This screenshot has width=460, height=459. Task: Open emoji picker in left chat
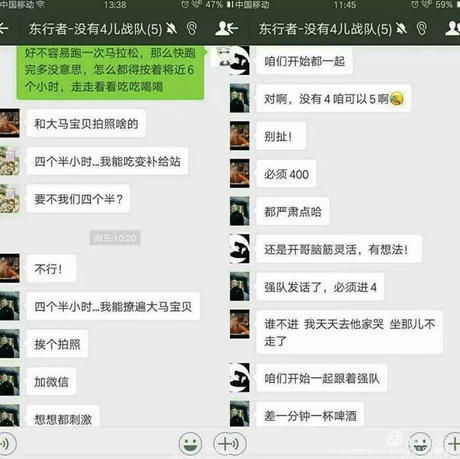(190, 444)
